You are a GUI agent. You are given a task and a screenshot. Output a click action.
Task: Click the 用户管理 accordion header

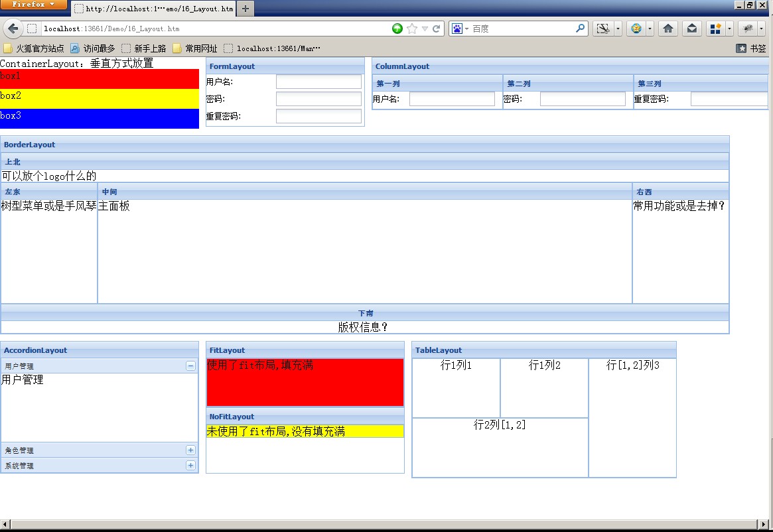(99, 366)
